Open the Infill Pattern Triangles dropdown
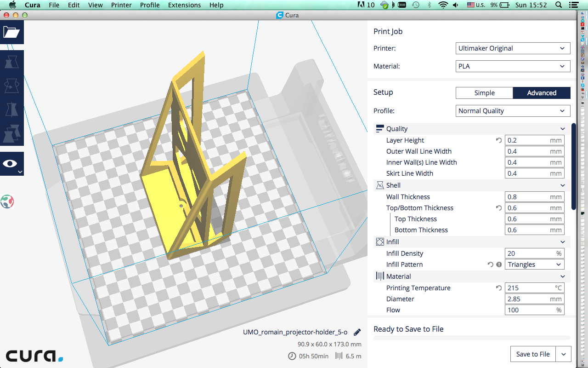Viewport: 588px width, 368px height. (x=535, y=264)
